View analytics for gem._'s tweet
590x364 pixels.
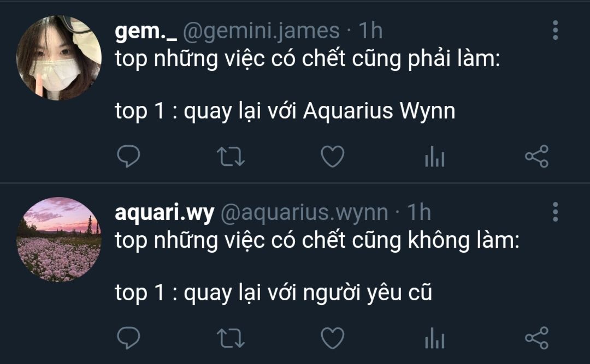(x=435, y=157)
